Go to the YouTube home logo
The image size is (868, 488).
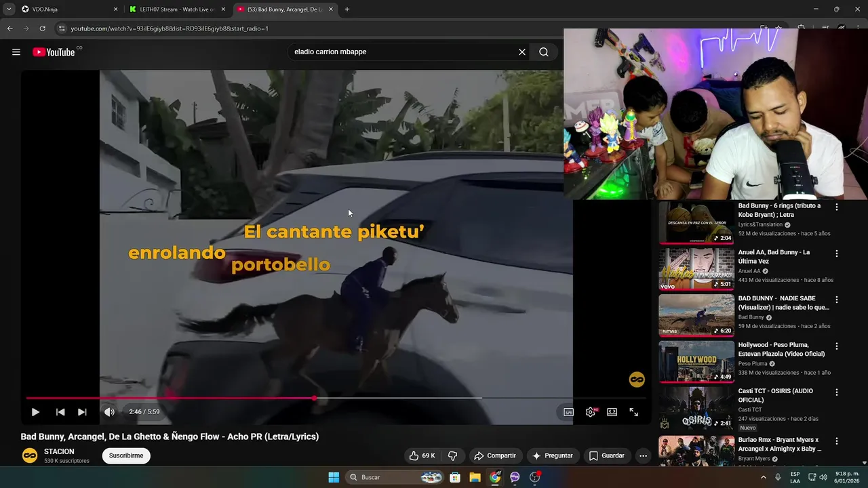[54, 52]
